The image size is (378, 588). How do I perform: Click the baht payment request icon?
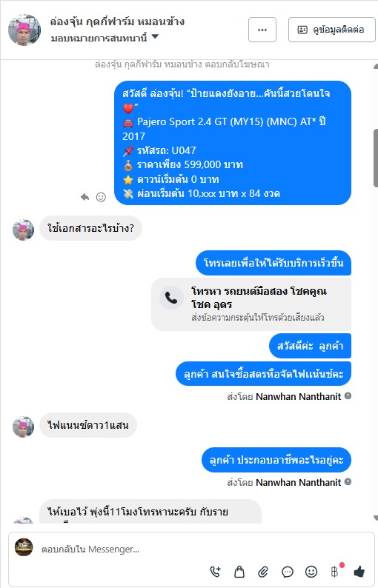click(x=335, y=571)
